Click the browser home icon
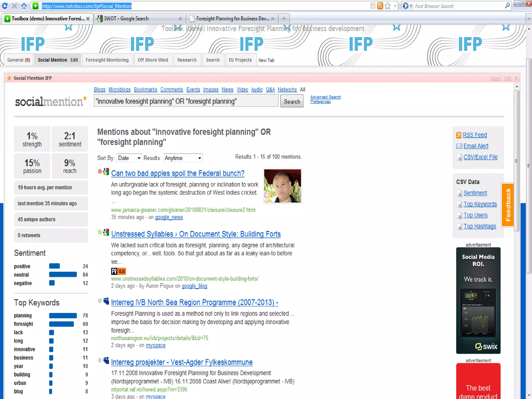This screenshot has width=532, height=399. point(24,6)
